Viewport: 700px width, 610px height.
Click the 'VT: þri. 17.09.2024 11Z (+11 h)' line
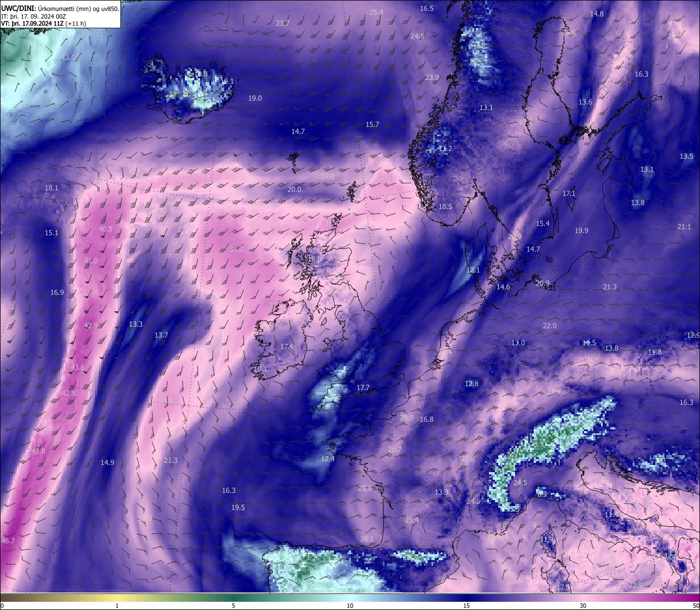(43, 24)
